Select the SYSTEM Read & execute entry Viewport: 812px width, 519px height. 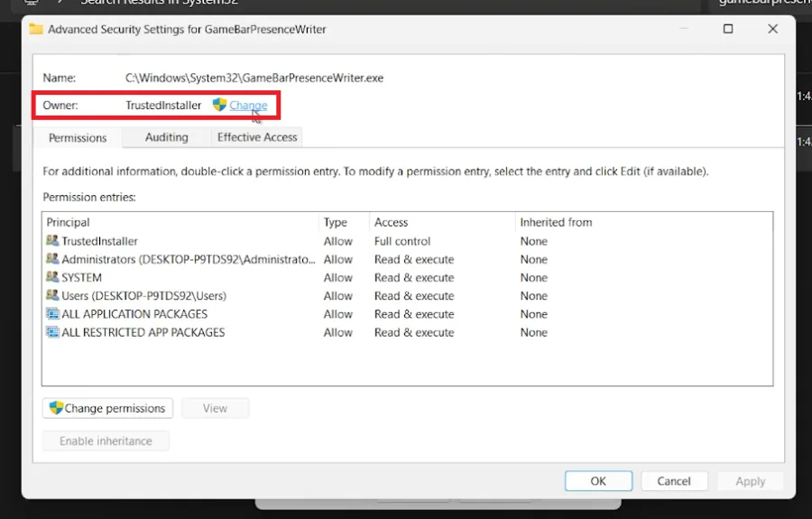[x=408, y=278]
